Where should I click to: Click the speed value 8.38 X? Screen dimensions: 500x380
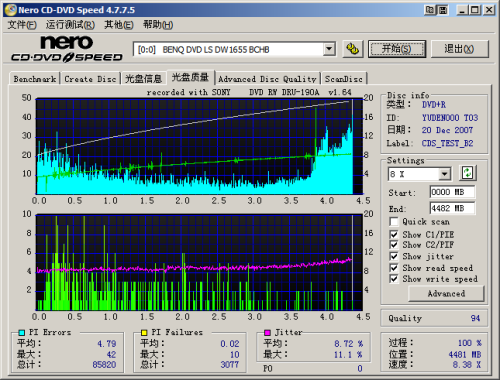click(467, 365)
